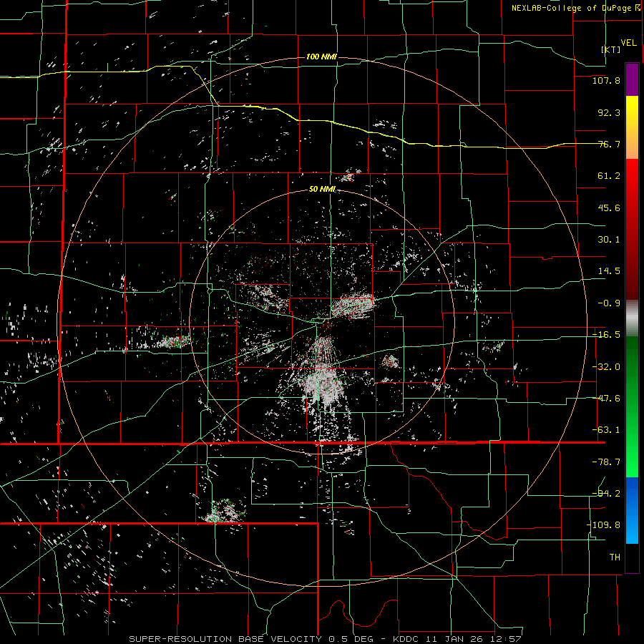This screenshot has height=644, width=644.
Task: Select the -63.1 velocity scale value
Action: coord(606,430)
